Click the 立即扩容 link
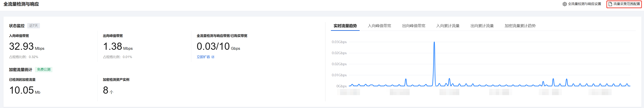Screen dimensions: 644x108 click(x=203, y=57)
